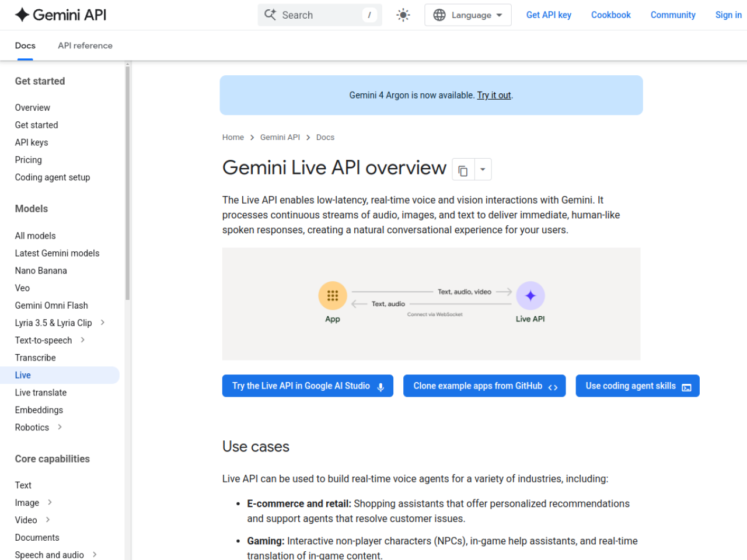Toggle the light/dark theme sun icon
Image resolution: width=747 pixels, height=560 pixels.
[403, 15]
